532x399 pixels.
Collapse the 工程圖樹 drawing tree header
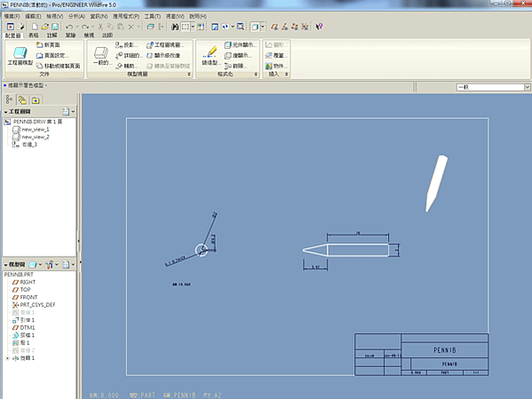pos(5,112)
